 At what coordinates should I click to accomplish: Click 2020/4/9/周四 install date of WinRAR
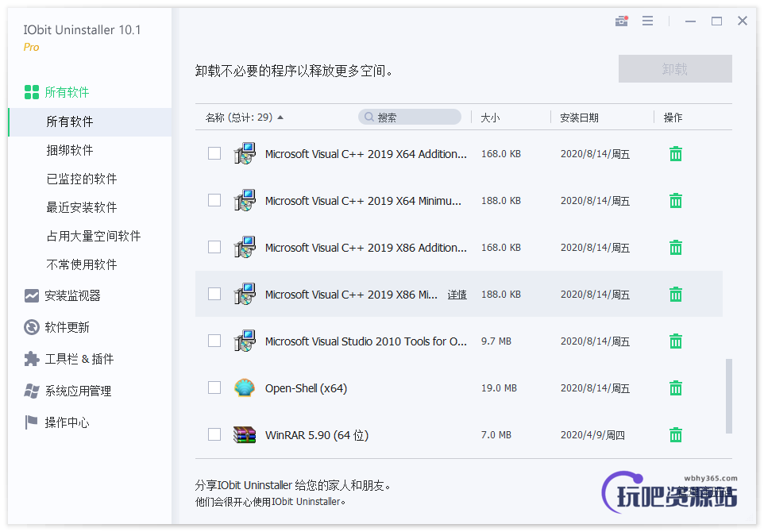pyautogui.click(x=592, y=434)
